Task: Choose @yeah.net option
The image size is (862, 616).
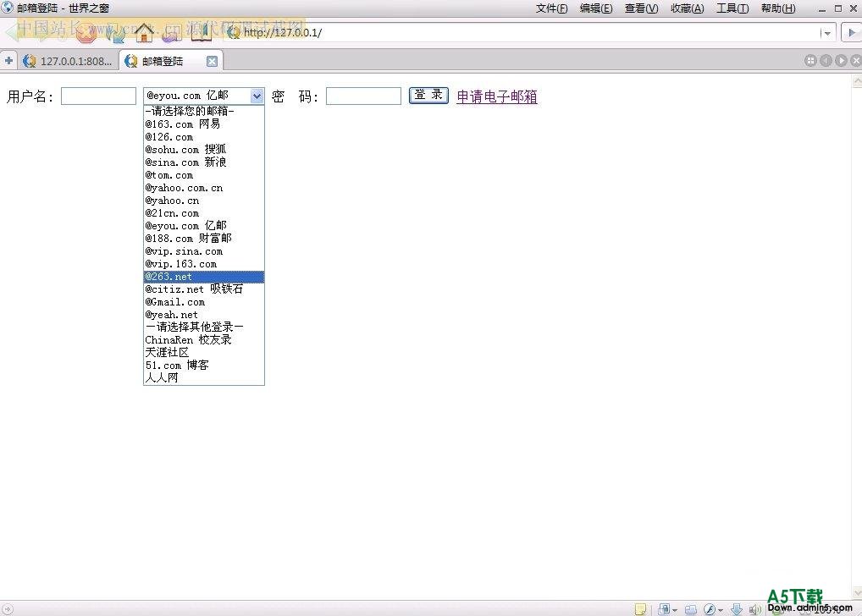Action: (204, 314)
